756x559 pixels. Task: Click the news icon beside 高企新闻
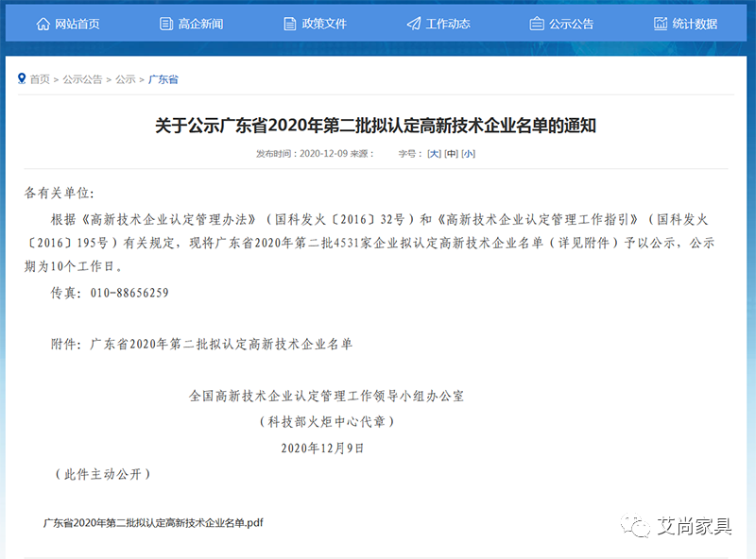166,24
